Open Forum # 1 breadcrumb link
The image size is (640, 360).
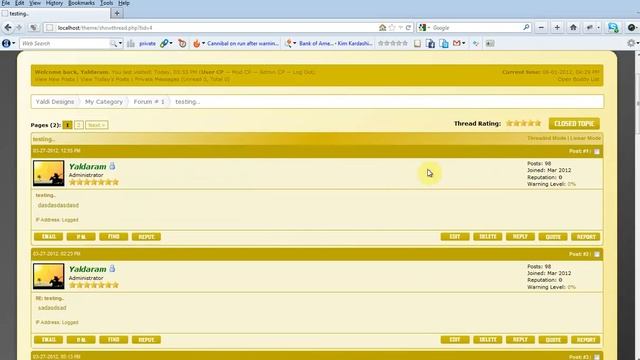(149, 102)
